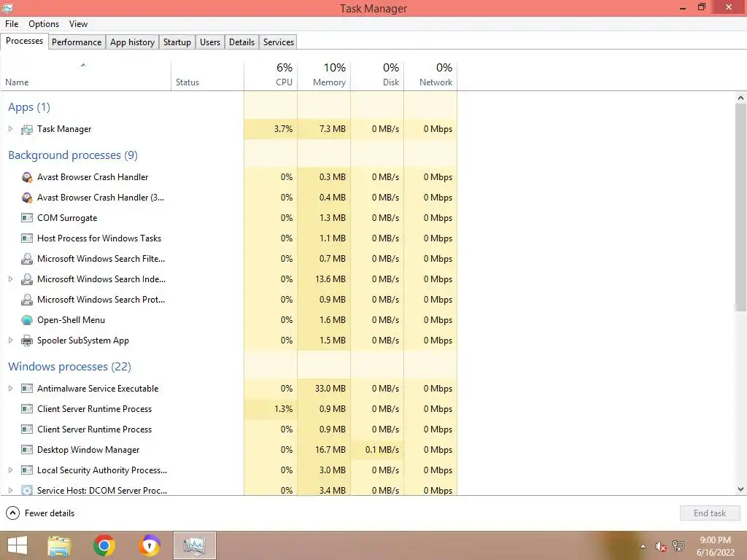Click the Avast Browser Crash Handler (3... icon

point(27,198)
